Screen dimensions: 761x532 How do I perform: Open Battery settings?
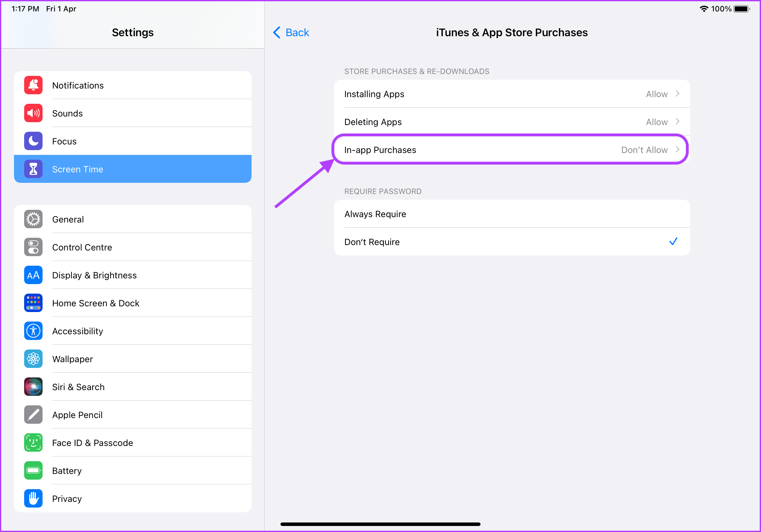coord(132,470)
